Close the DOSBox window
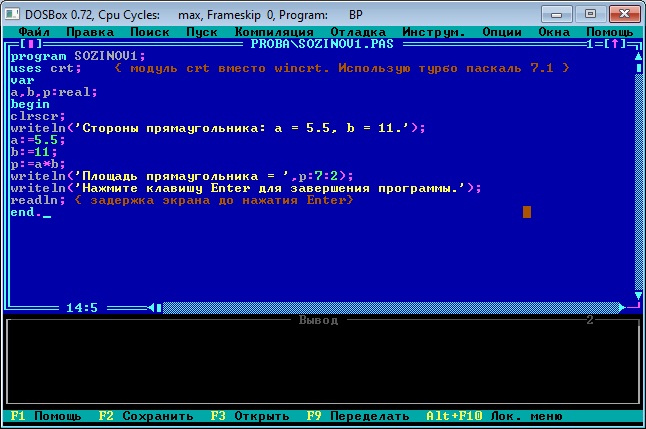 click(x=624, y=14)
